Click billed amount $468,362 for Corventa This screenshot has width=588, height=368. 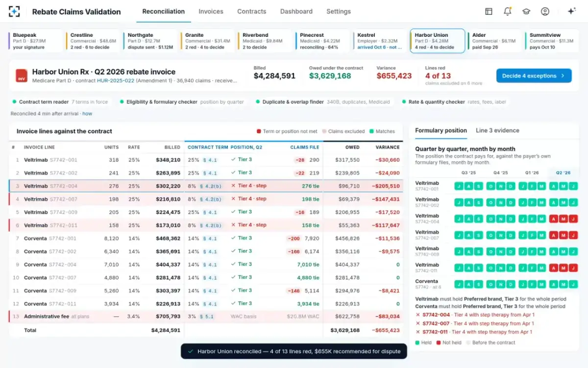pos(168,238)
